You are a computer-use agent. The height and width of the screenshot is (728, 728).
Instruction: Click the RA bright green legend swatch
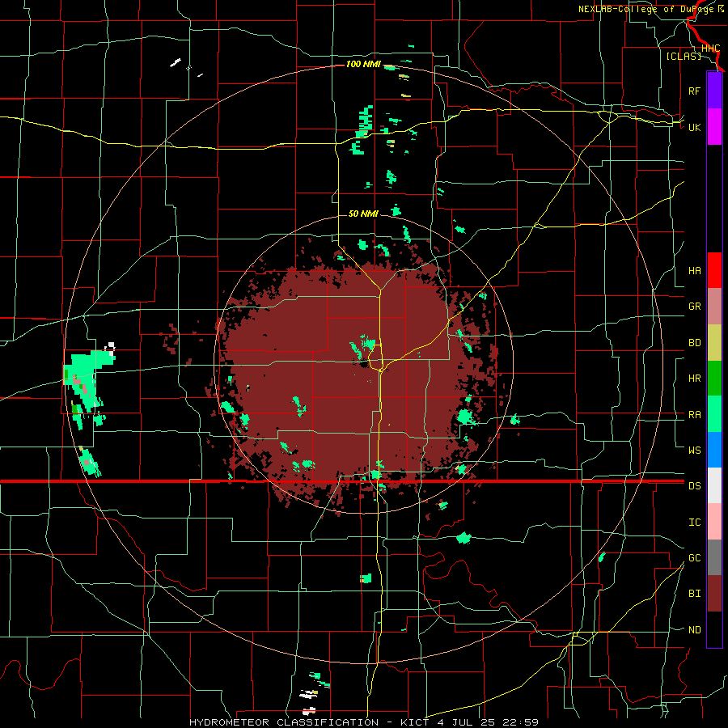[714, 414]
